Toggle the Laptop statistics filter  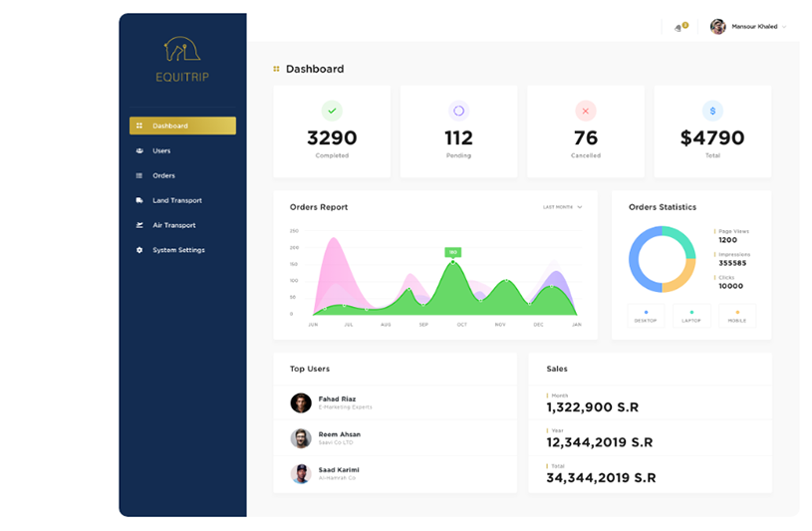coord(691,316)
